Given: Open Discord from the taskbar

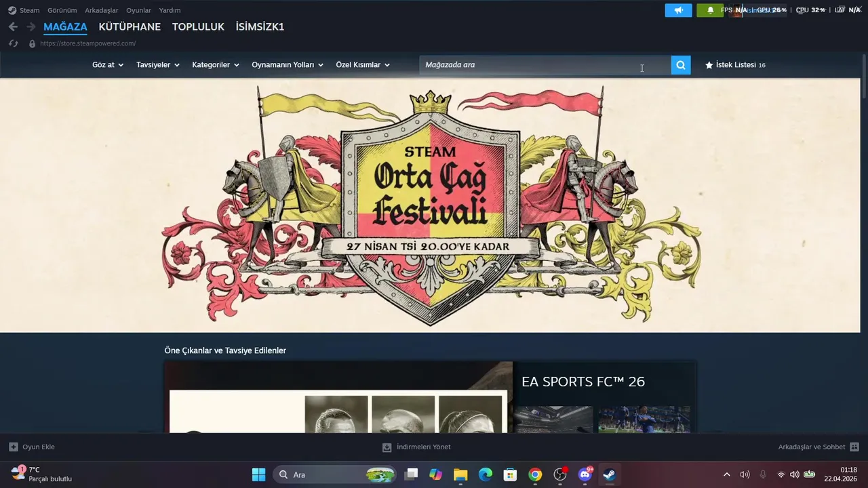Looking at the screenshot, I should point(585,474).
